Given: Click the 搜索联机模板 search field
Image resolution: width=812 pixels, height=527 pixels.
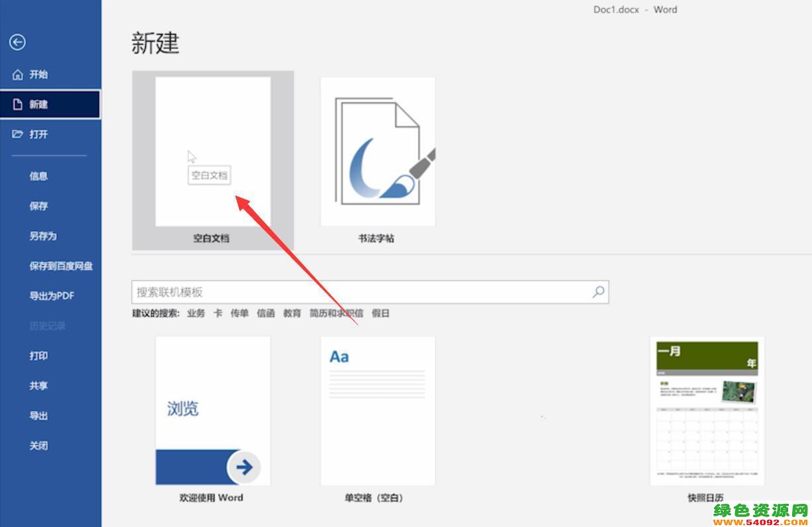Looking at the screenshot, I should tap(370, 292).
